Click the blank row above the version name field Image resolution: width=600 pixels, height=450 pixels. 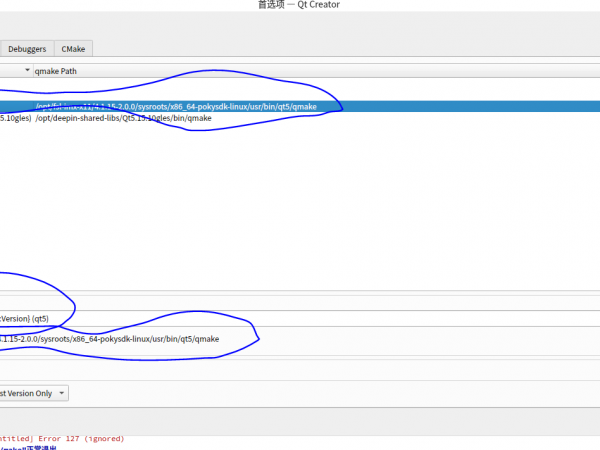(300, 301)
